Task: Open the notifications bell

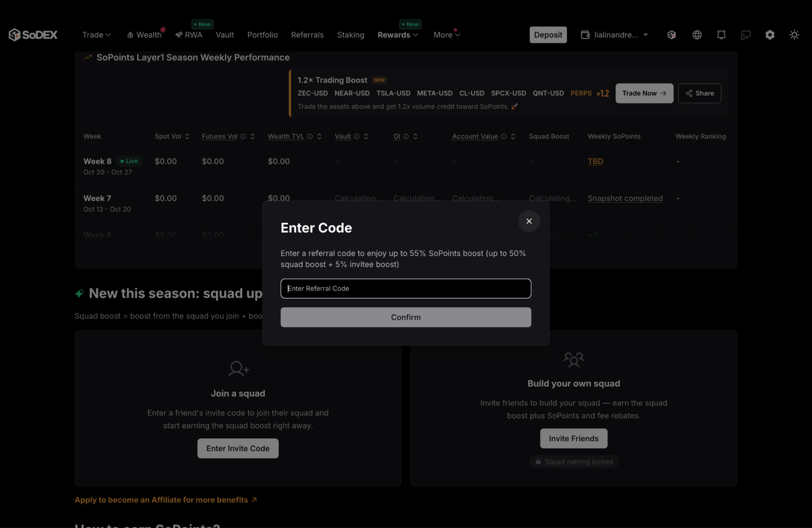Action: point(721,34)
